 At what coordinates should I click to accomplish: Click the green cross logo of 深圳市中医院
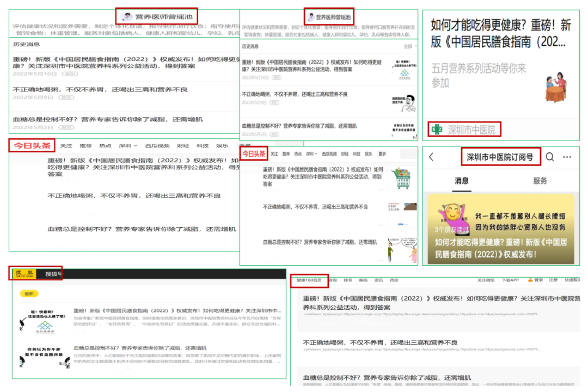point(437,130)
